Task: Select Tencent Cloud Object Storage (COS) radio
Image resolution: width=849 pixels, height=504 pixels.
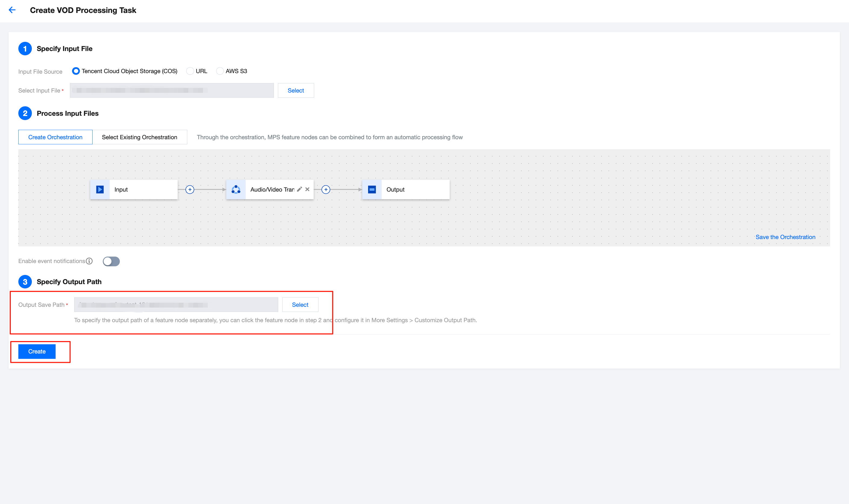Action: (x=76, y=71)
